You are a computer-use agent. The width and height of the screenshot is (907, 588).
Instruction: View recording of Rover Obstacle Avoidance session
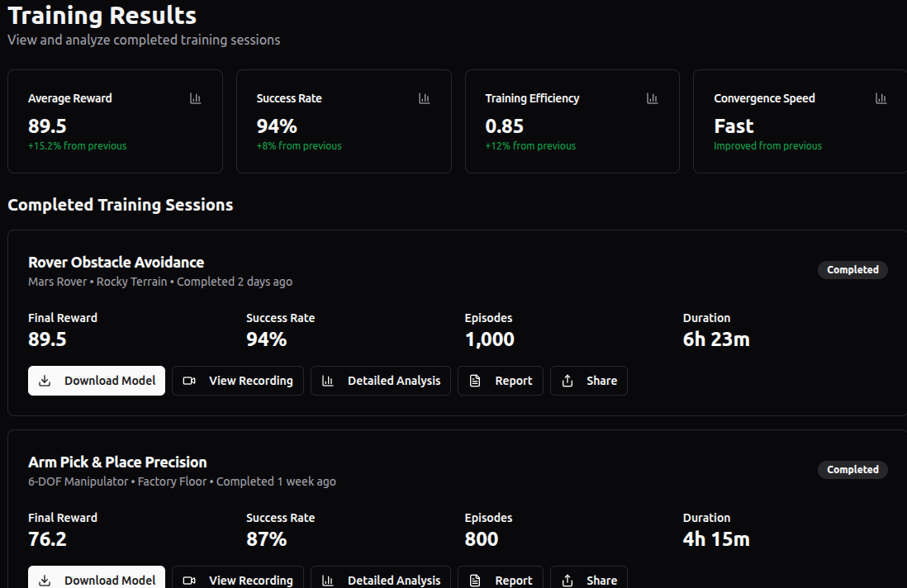238,381
